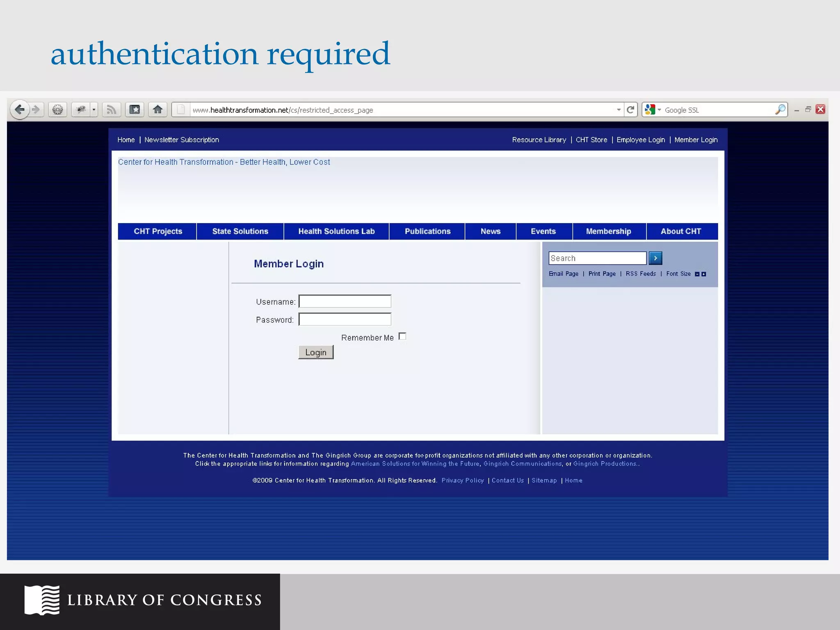Open the About CHT menu tab

(x=681, y=231)
